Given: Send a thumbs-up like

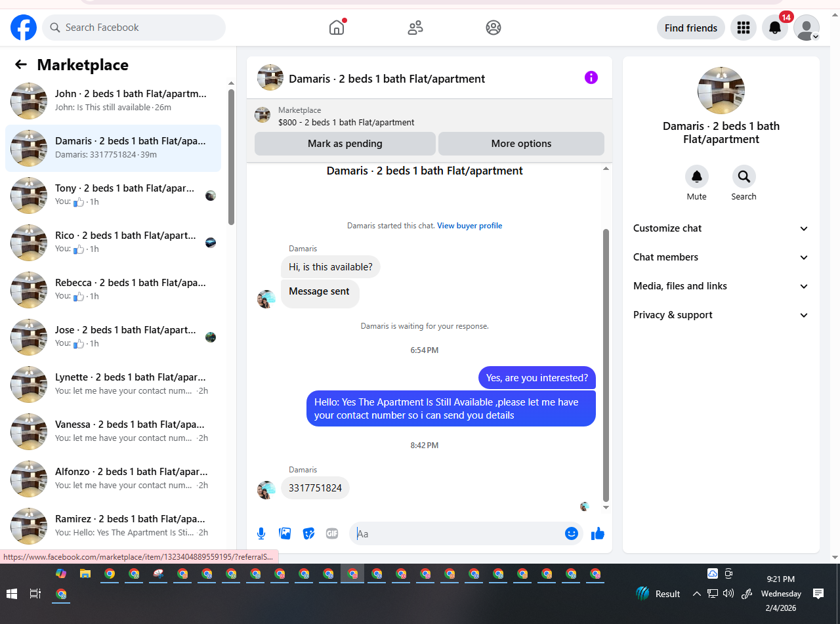Looking at the screenshot, I should [x=597, y=533].
